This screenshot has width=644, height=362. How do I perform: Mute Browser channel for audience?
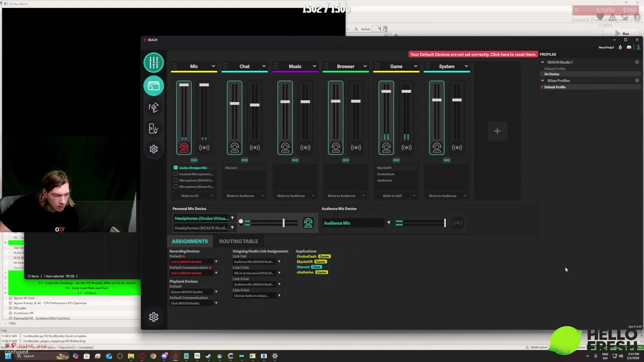click(x=356, y=147)
